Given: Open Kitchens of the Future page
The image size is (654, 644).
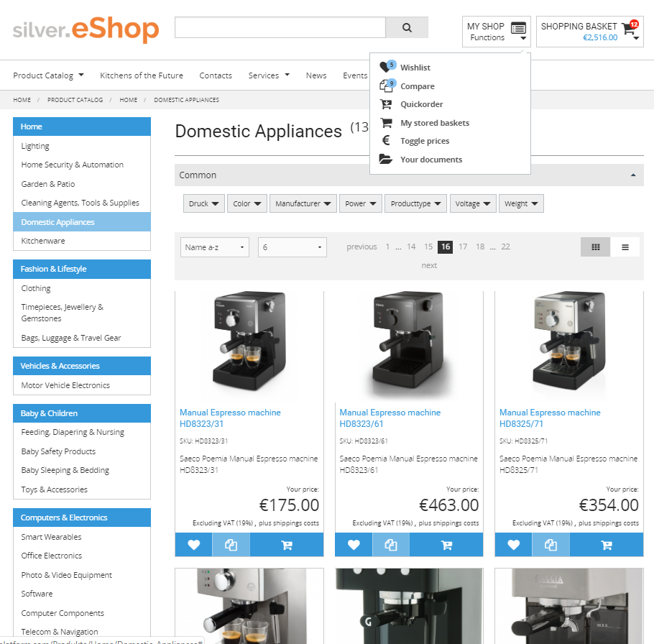Looking at the screenshot, I should click(x=142, y=75).
